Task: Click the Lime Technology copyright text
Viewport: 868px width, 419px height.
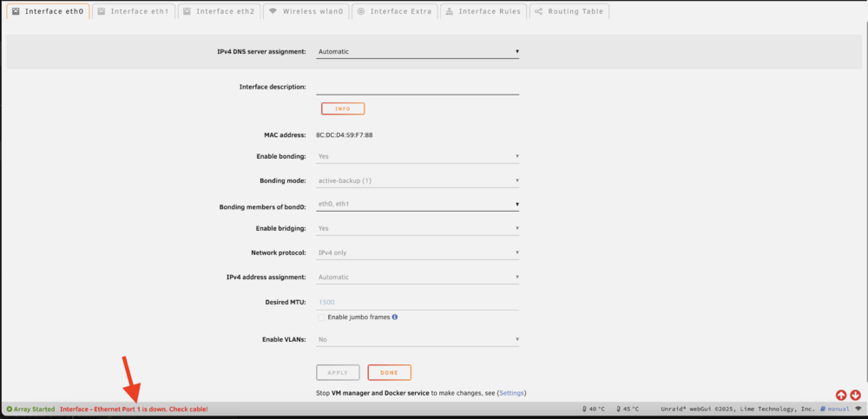Action: tap(738, 409)
